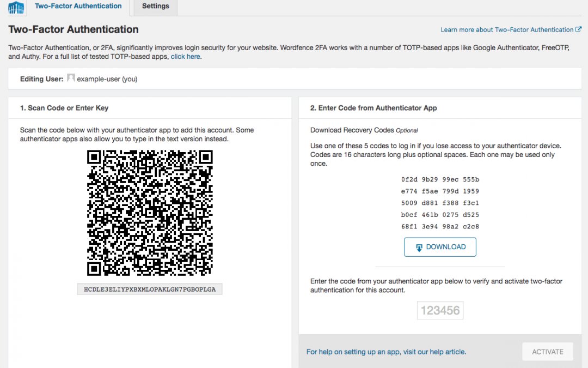The height and width of the screenshot is (368, 588).
Task: Click the '2. Enter Code from Authenticator App' heading
Action: [373, 108]
